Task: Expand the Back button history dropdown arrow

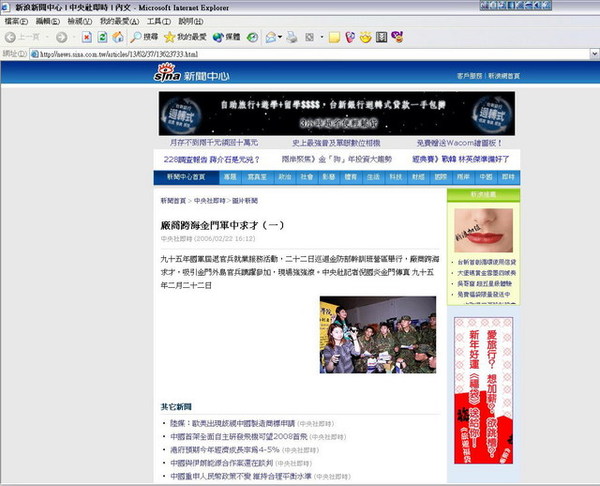Action: [47, 37]
